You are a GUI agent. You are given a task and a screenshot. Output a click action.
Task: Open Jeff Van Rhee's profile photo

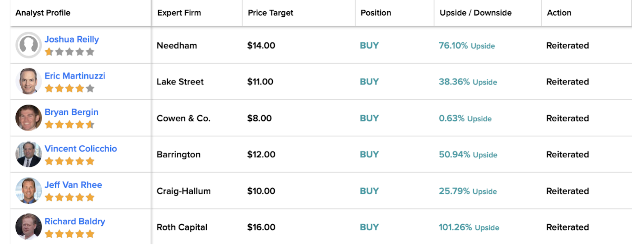point(29,190)
